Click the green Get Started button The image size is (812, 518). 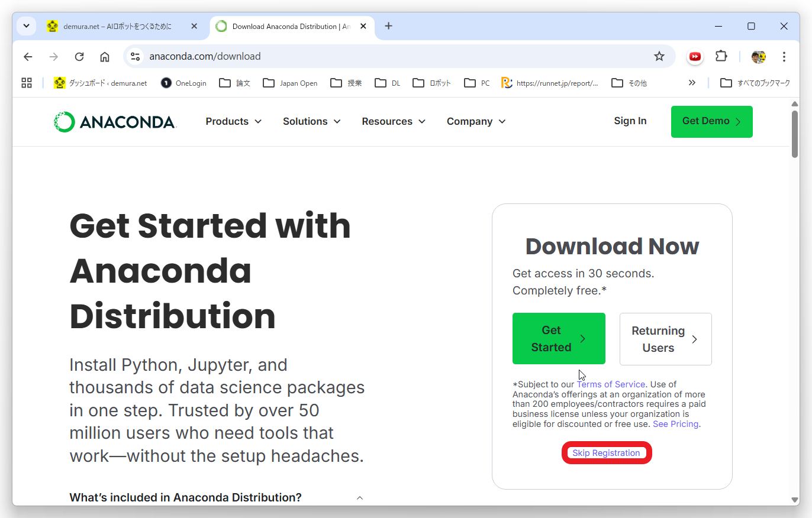[x=559, y=338]
